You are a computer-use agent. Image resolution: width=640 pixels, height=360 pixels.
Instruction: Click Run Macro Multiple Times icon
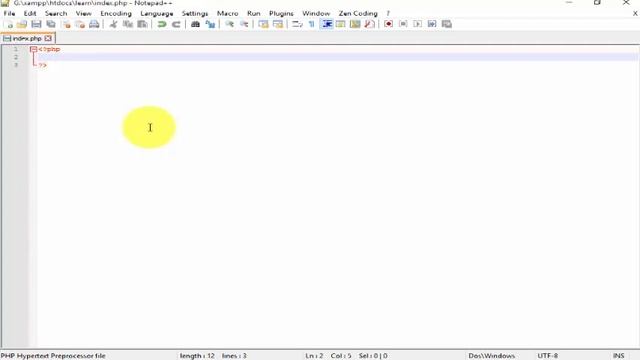tap(432, 24)
